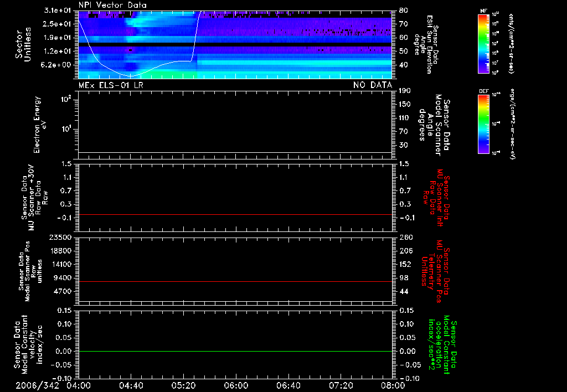
Task: Click the 08:00 end time label
Action: 392,385
